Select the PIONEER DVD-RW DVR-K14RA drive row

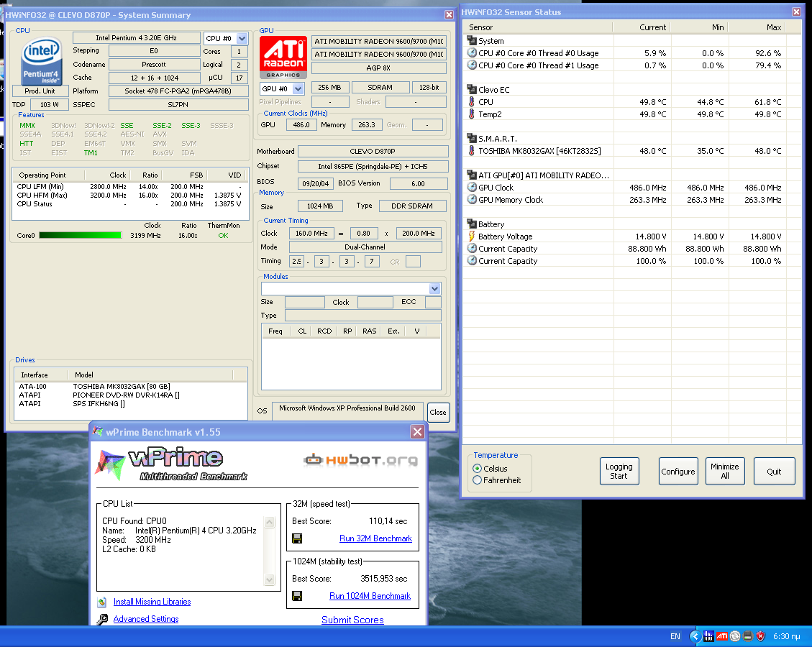pos(131,395)
